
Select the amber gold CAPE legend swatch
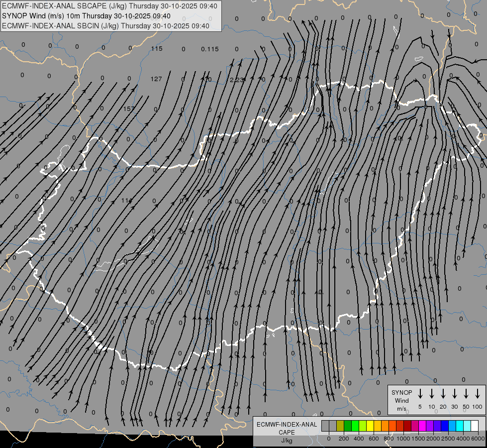tap(378, 426)
